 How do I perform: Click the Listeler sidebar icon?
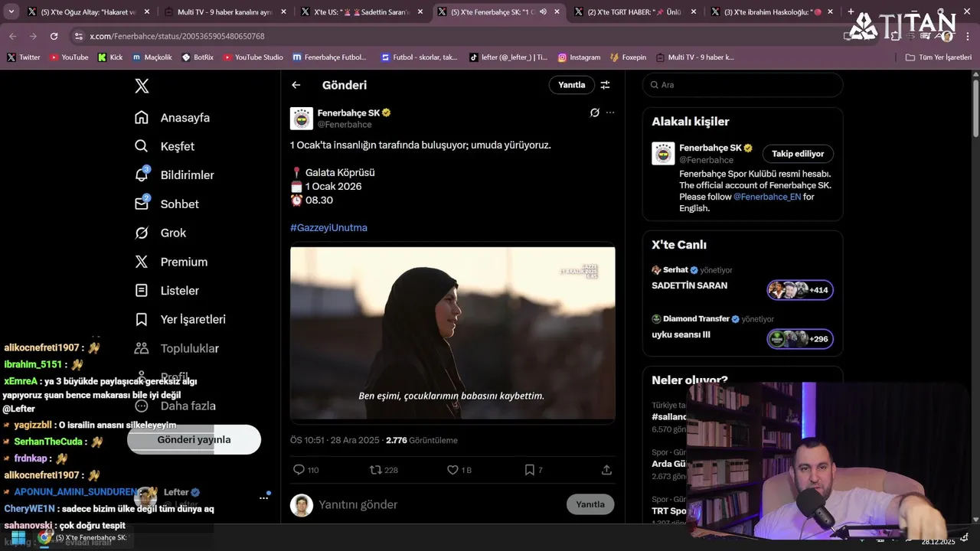tap(142, 291)
